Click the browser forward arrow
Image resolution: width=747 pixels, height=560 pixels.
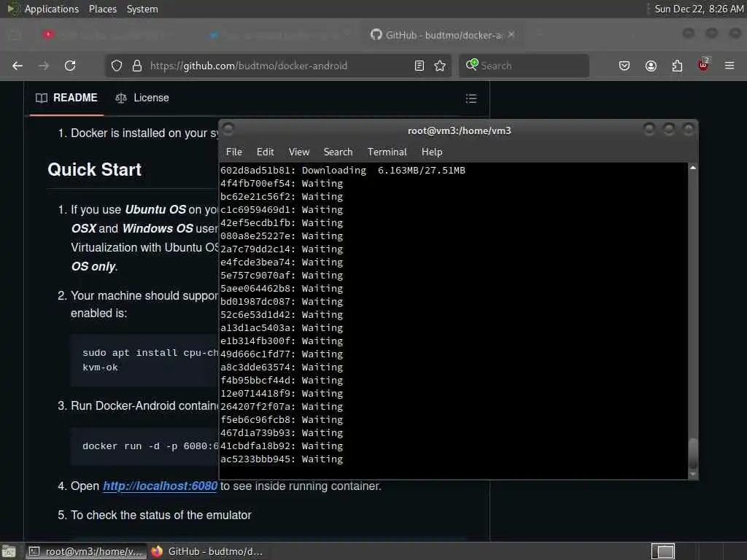click(x=44, y=66)
